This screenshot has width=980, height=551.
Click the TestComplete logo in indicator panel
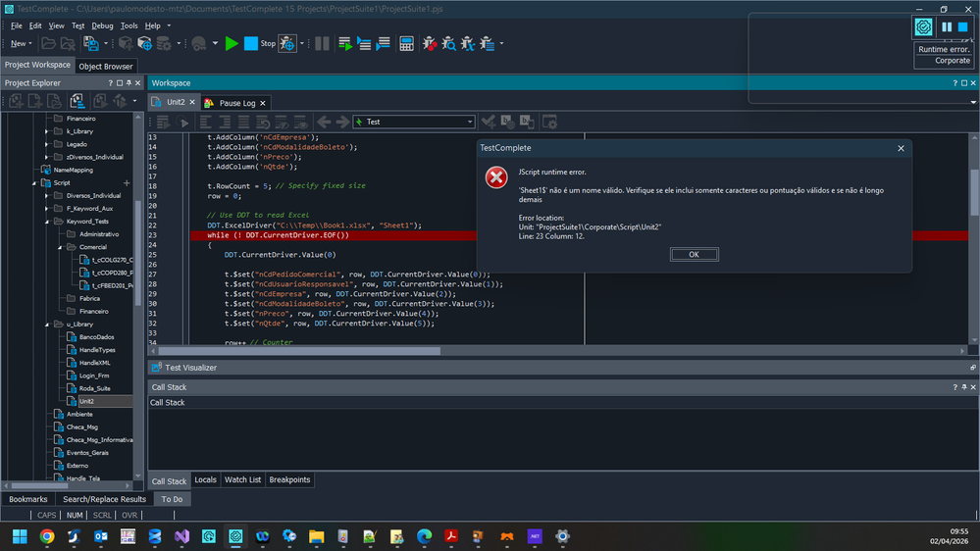(x=924, y=27)
